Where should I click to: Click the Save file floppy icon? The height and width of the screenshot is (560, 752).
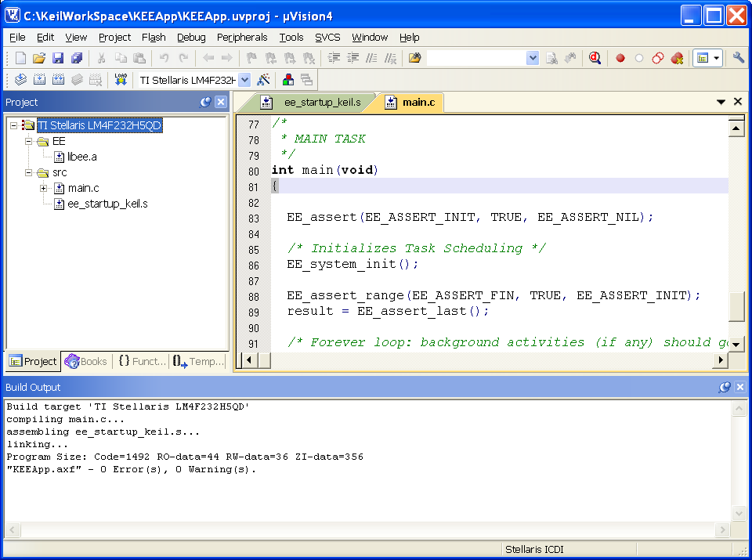click(x=58, y=58)
